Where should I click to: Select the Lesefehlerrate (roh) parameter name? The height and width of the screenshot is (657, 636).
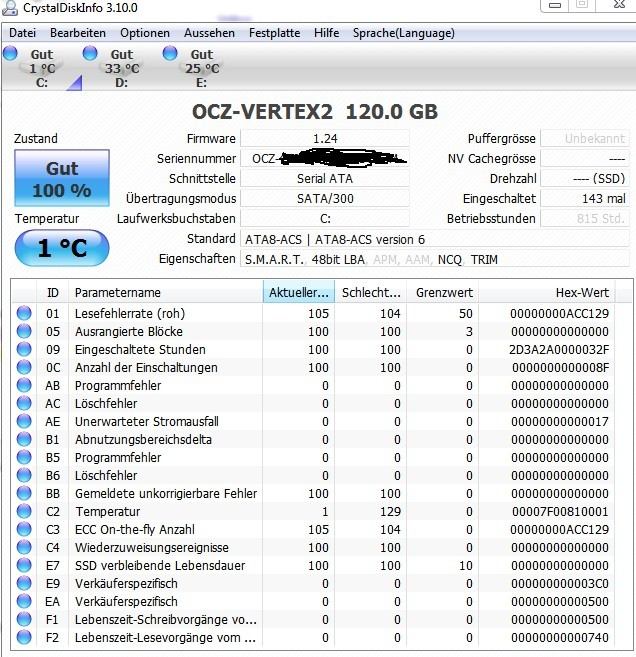point(130,313)
